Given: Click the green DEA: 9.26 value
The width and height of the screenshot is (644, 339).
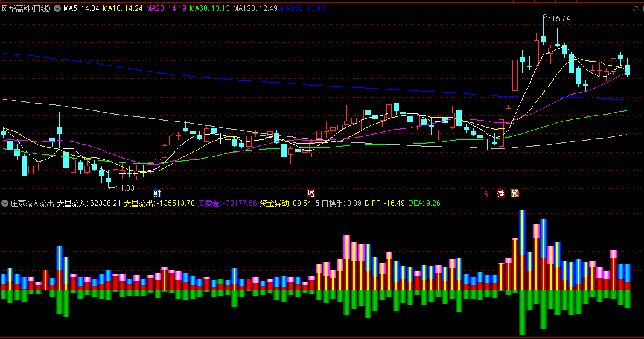Looking at the screenshot, I should point(424,203).
